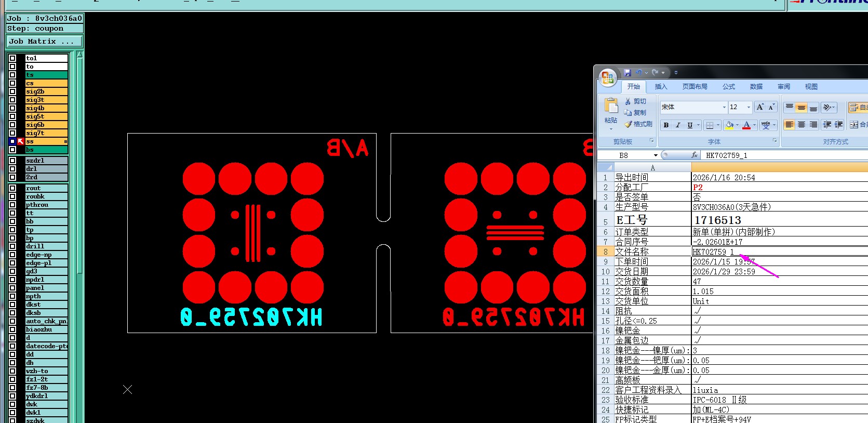868x423 pixels.
Task: Open the Excel Office button menu
Action: pos(608,78)
